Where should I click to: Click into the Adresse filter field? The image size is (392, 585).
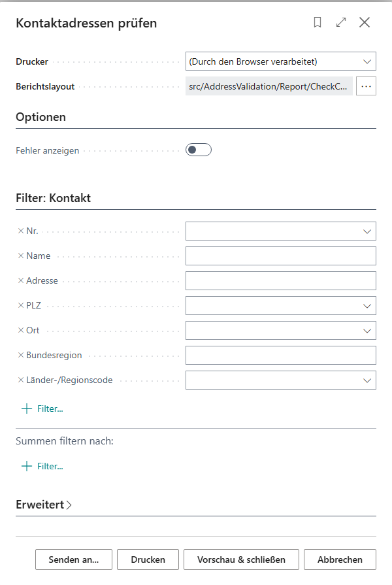click(x=280, y=280)
